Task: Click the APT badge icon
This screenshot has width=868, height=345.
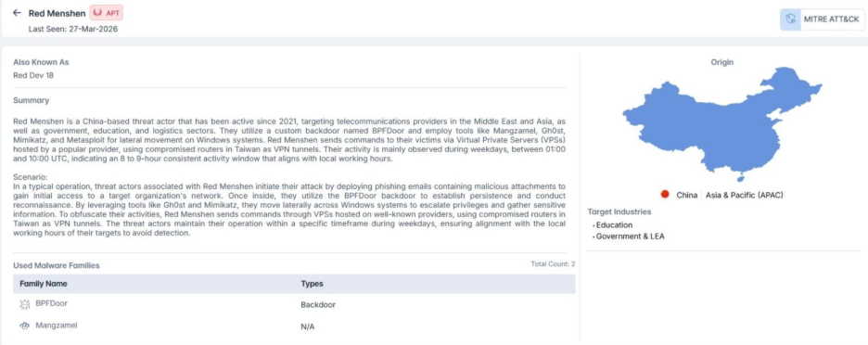Action: click(98, 13)
